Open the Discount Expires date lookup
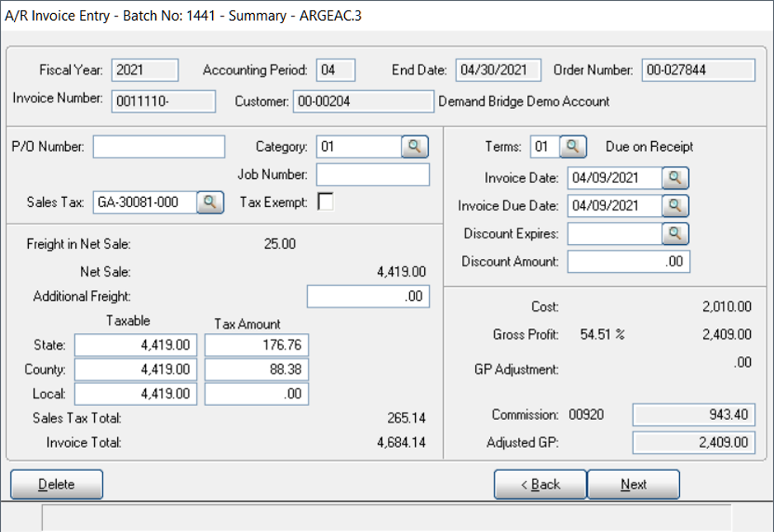This screenshot has height=532, width=774. point(675,234)
